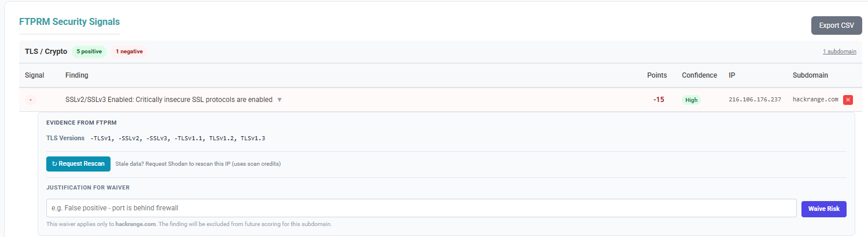Click the High confidence badge
The height and width of the screenshot is (237, 868).
[x=691, y=100]
